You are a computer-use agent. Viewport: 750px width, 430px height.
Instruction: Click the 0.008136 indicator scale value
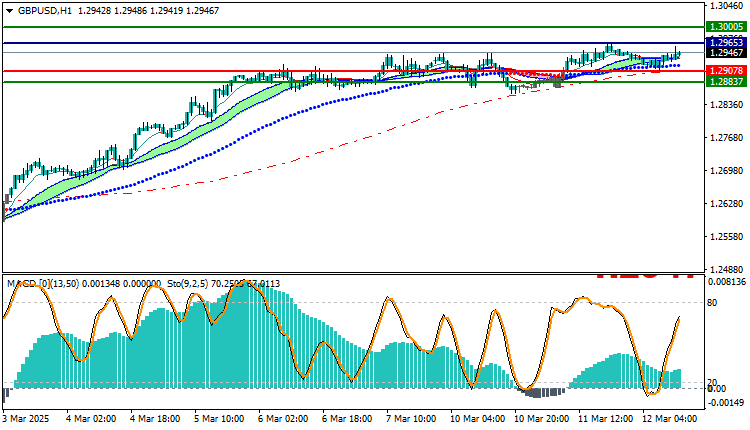click(727, 282)
